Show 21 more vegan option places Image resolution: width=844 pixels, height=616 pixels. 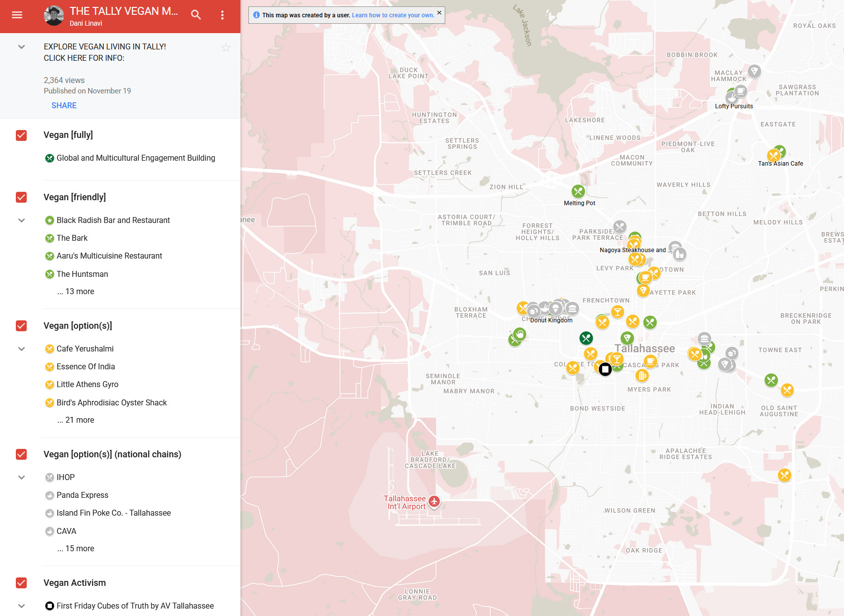click(x=76, y=420)
